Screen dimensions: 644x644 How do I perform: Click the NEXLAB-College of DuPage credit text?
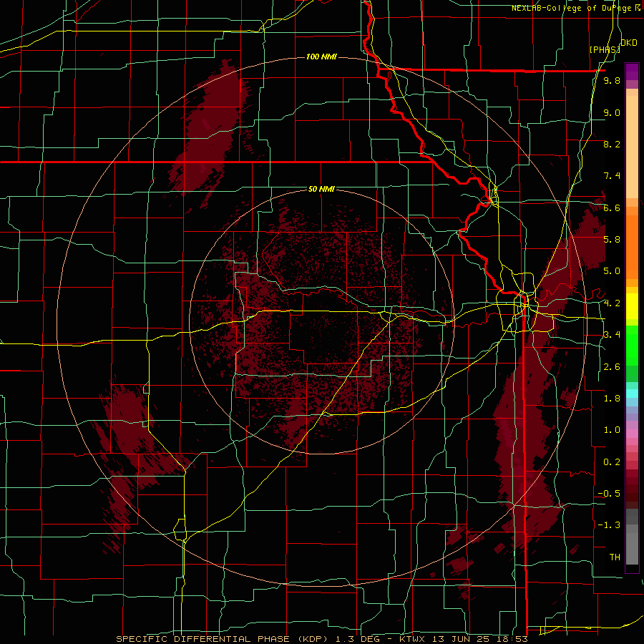pyautogui.click(x=576, y=8)
